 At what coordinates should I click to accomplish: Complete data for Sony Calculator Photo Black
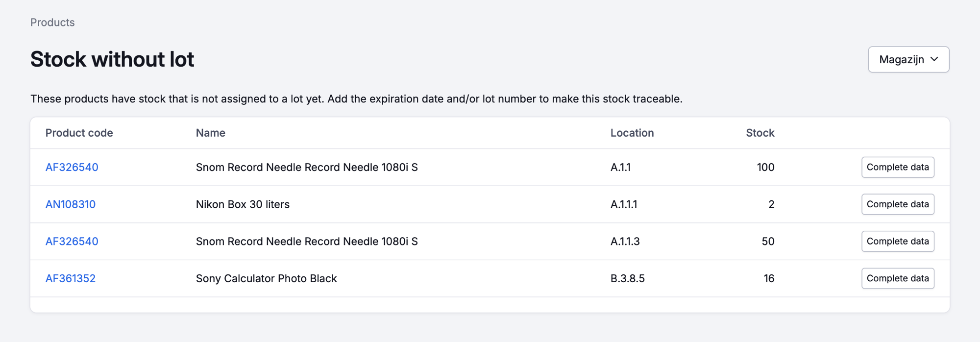pos(898,278)
